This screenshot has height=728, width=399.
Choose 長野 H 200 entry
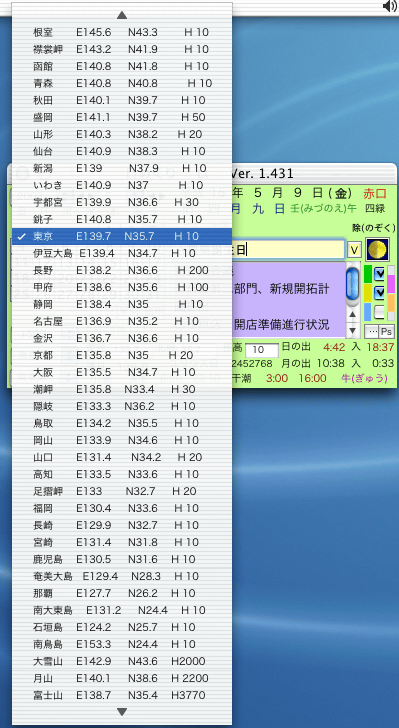click(x=122, y=270)
